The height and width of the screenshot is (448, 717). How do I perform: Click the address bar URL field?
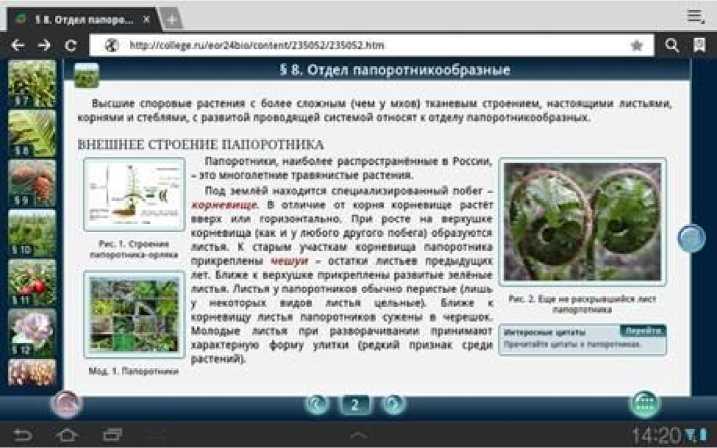pos(371,45)
